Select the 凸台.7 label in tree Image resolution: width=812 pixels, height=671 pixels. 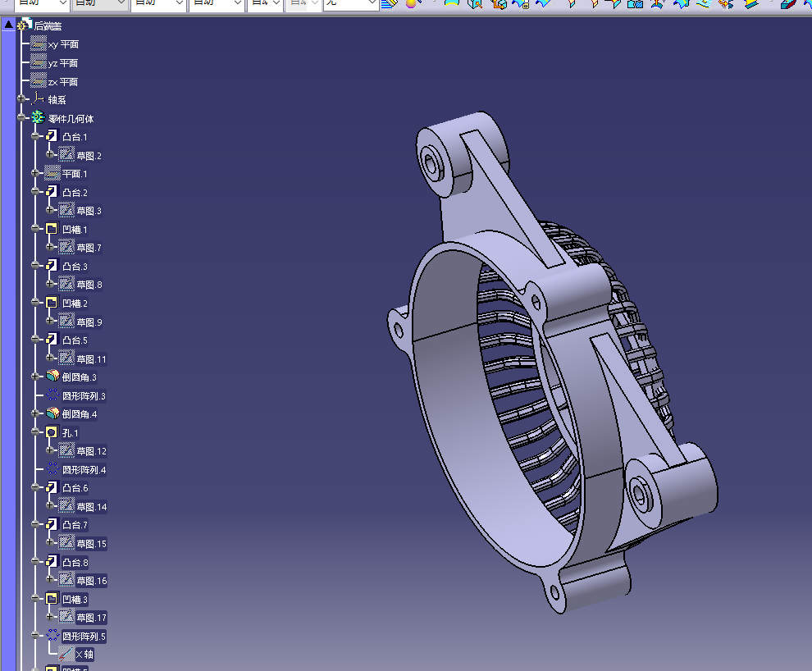click(x=75, y=525)
